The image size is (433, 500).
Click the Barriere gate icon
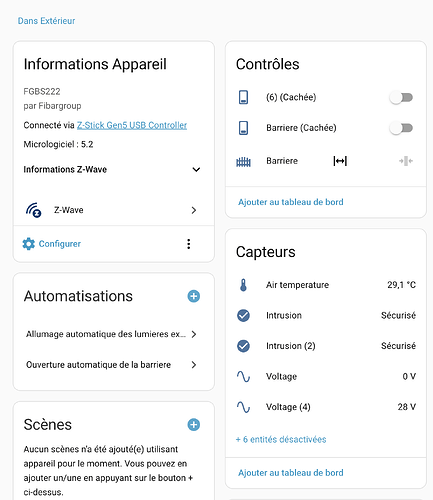(x=243, y=161)
